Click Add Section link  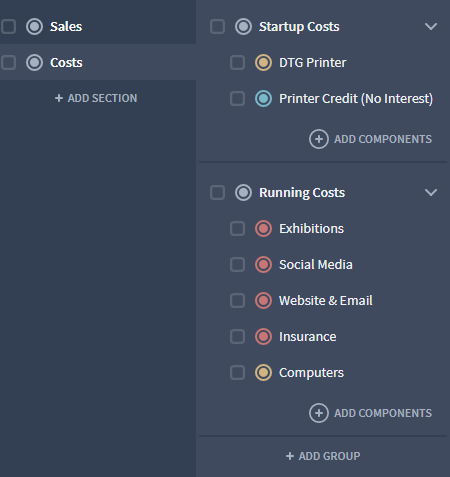tap(96, 98)
